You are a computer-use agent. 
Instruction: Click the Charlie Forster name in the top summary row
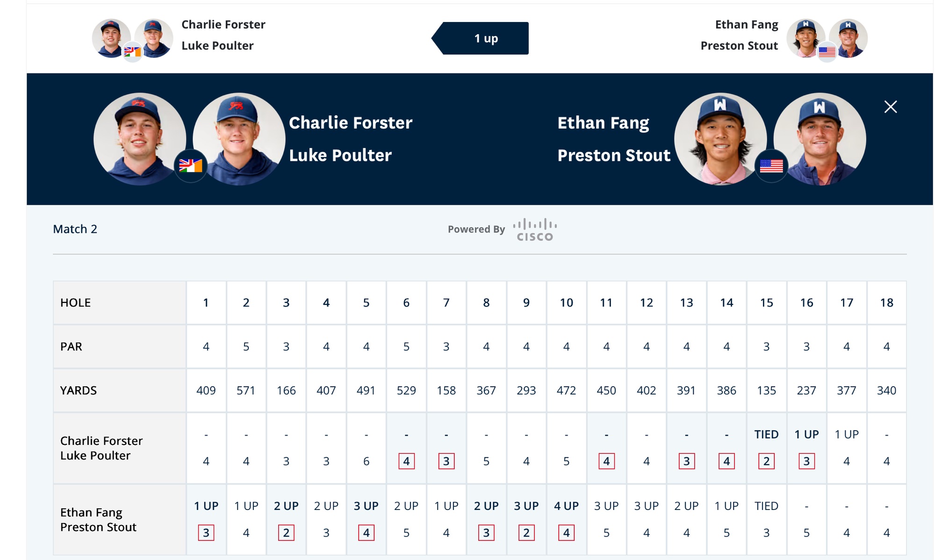tap(223, 24)
